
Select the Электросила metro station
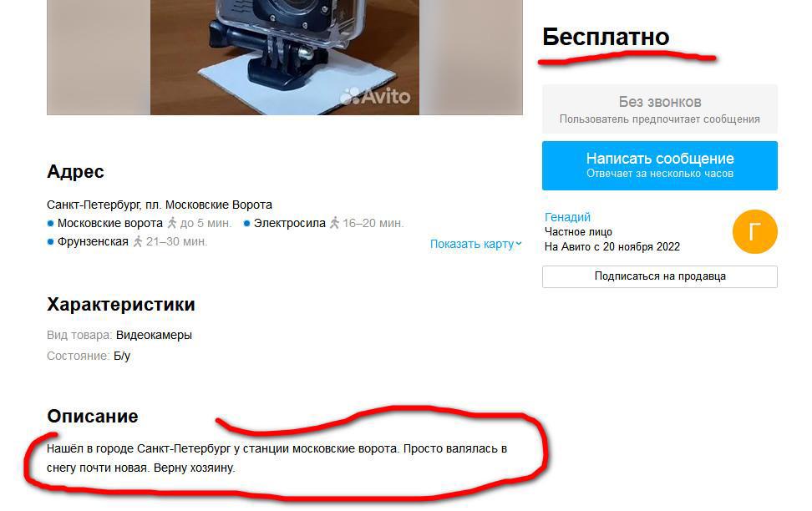tap(290, 223)
